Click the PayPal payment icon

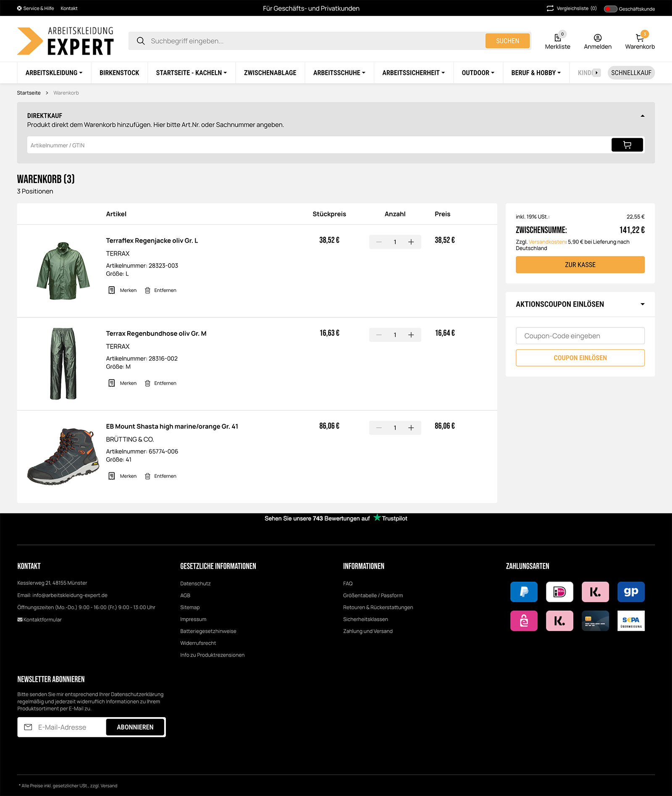point(524,592)
